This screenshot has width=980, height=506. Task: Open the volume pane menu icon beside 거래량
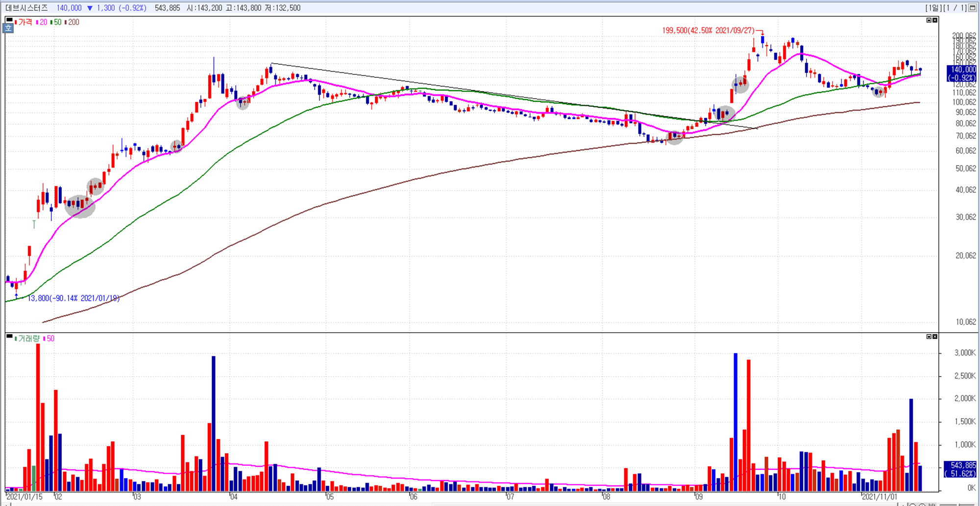[9, 336]
